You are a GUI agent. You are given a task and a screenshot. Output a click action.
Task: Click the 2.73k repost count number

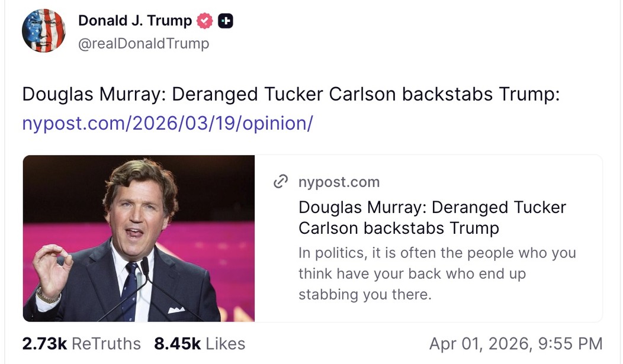[44, 343]
